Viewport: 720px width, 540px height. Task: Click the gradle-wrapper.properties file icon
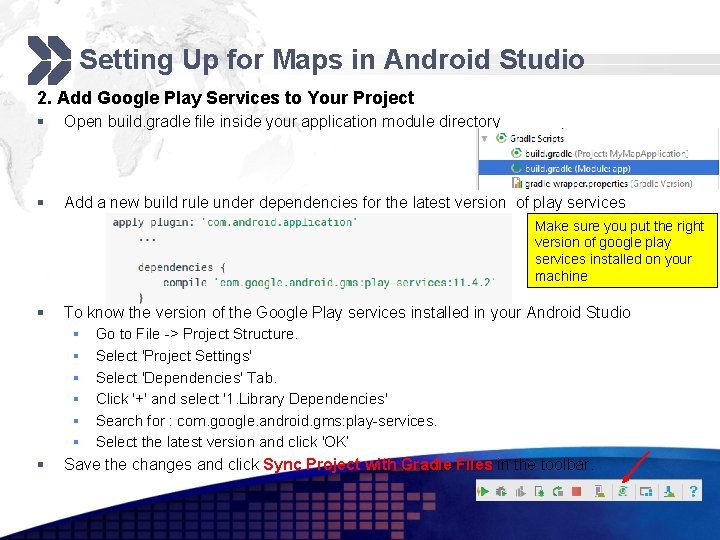coord(517,183)
